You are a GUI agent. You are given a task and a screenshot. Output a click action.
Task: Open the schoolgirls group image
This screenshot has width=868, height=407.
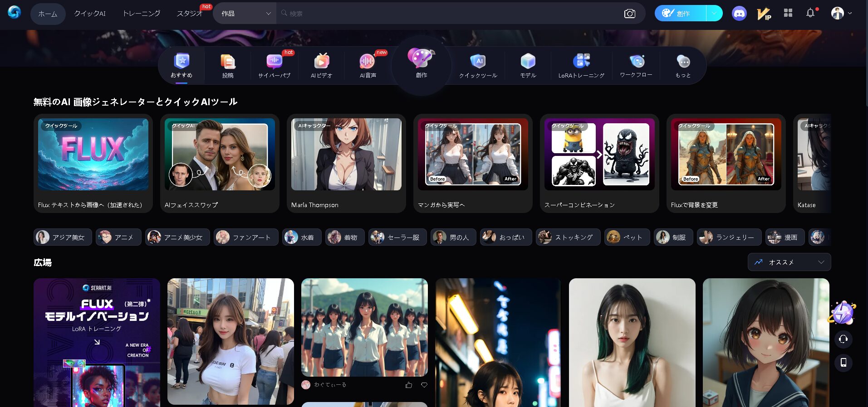[x=364, y=327]
